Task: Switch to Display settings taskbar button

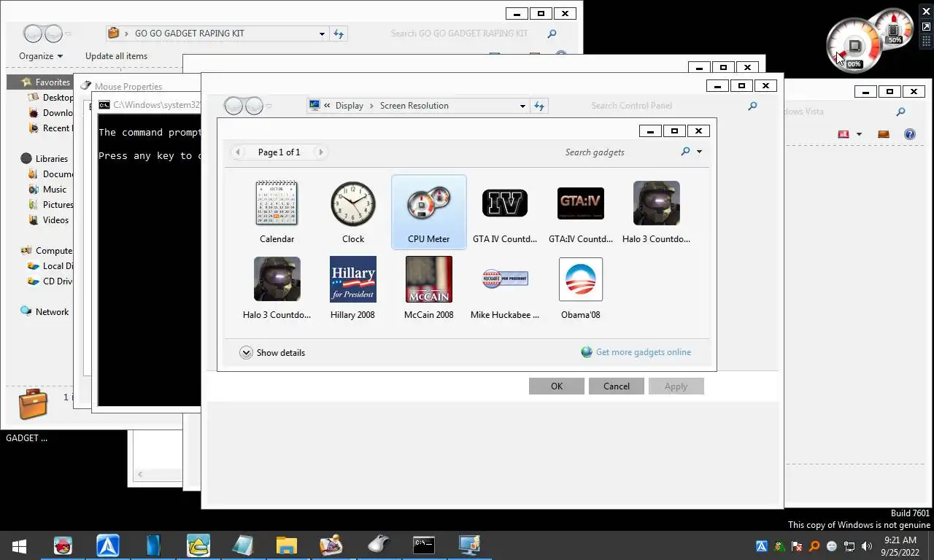Action: pyautogui.click(x=469, y=545)
